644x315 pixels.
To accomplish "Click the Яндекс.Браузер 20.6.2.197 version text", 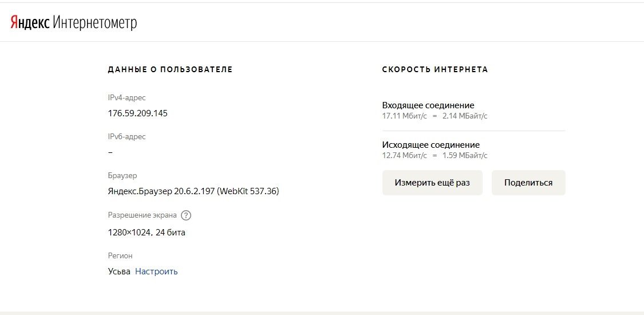I will [x=193, y=191].
